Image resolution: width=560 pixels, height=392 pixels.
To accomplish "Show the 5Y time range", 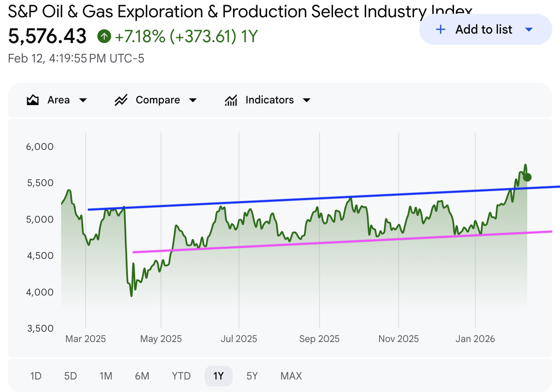I will click(x=252, y=376).
